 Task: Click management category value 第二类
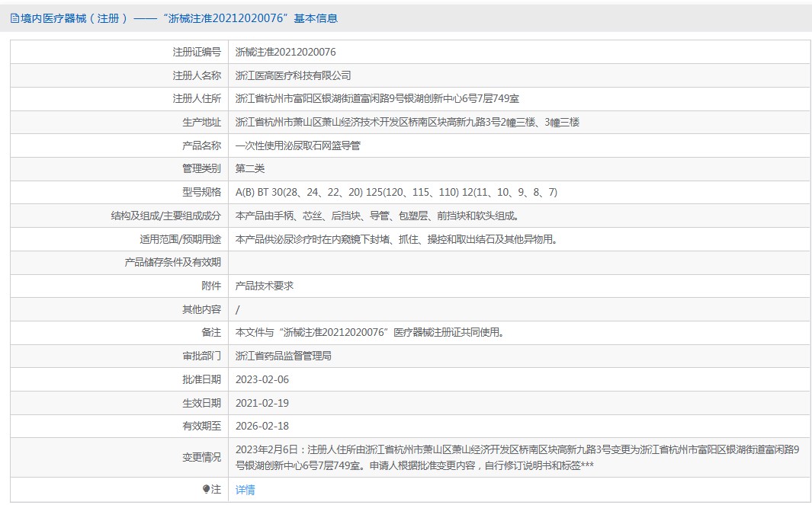tap(250, 168)
